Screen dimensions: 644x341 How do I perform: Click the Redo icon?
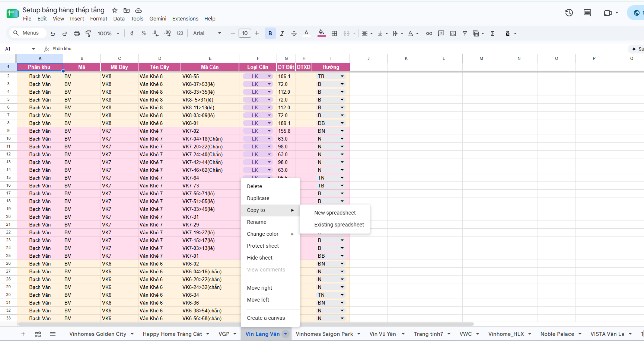65,33
